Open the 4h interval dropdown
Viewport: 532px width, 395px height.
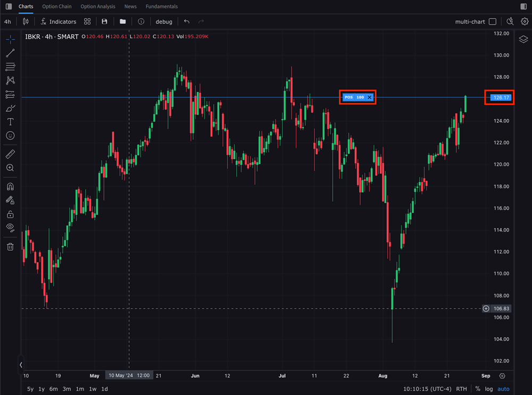pos(7,21)
